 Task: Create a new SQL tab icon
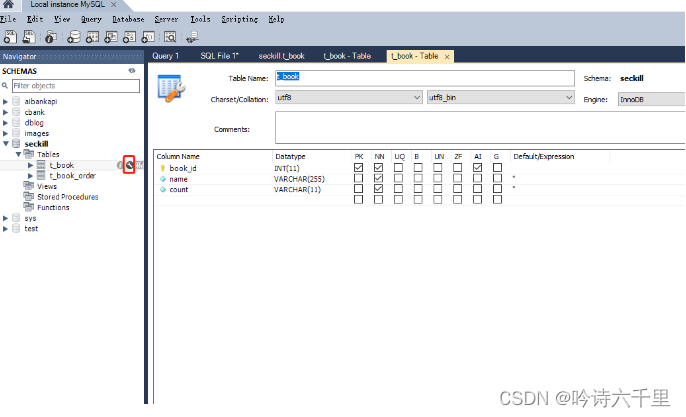pyautogui.click(x=10, y=37)
